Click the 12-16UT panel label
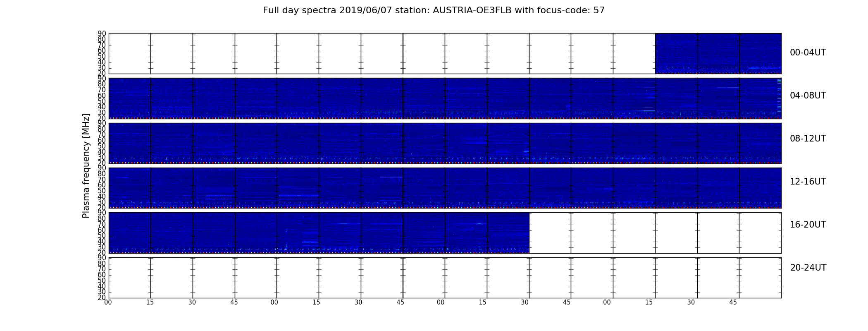 coord(808,182)
